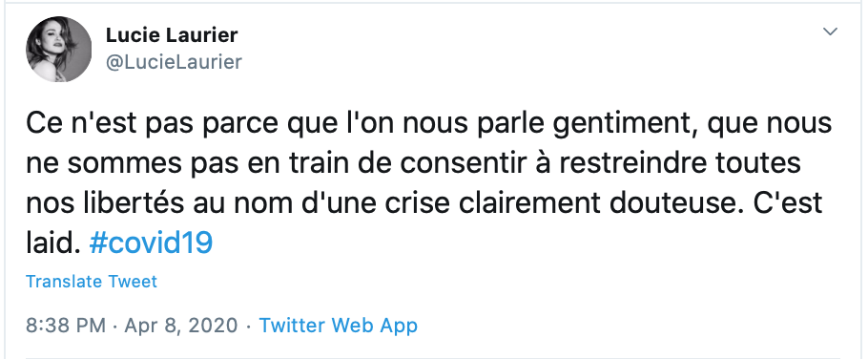
Task: Open Lucie Laurier's profile picture
Action: coord(59,49)
